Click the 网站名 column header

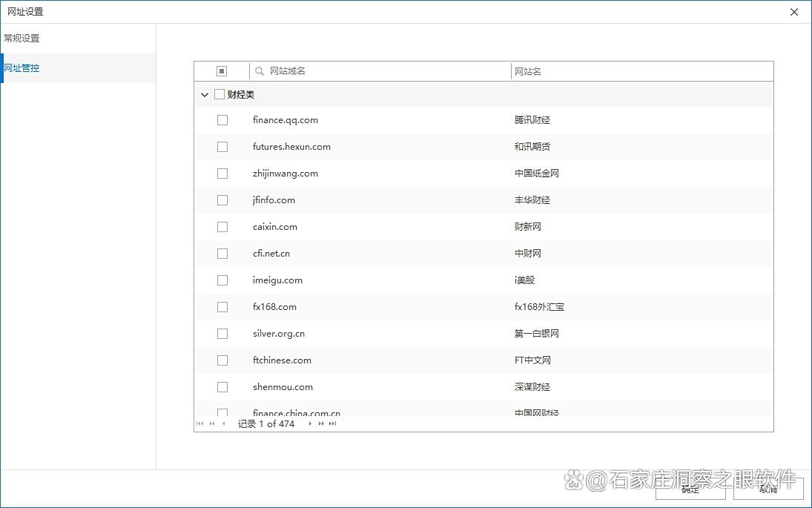pos(528,71)
